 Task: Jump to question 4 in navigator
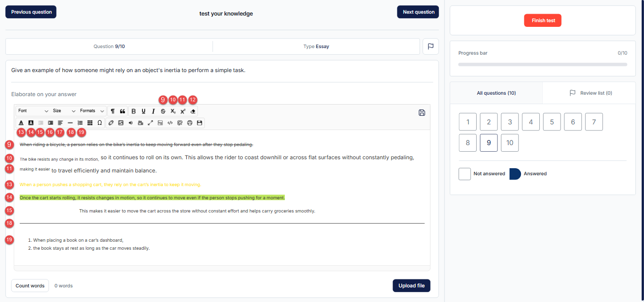click(531, 122)
